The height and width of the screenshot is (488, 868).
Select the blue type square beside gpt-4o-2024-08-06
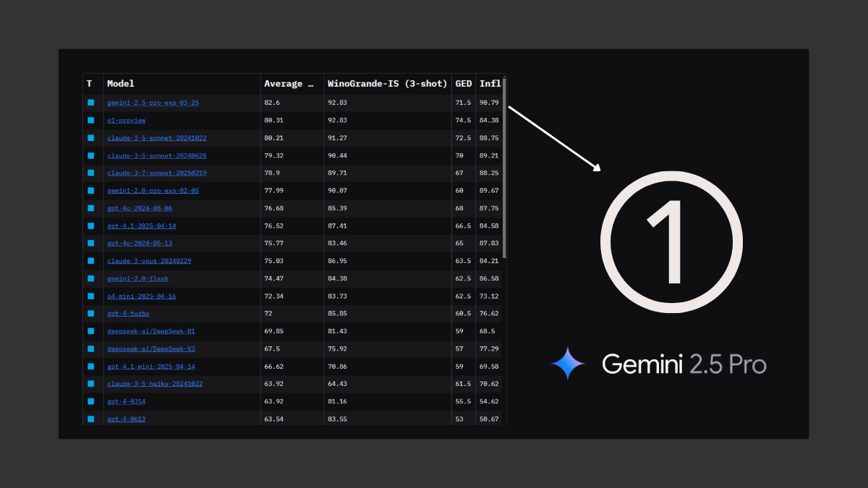tap(91, 208)
